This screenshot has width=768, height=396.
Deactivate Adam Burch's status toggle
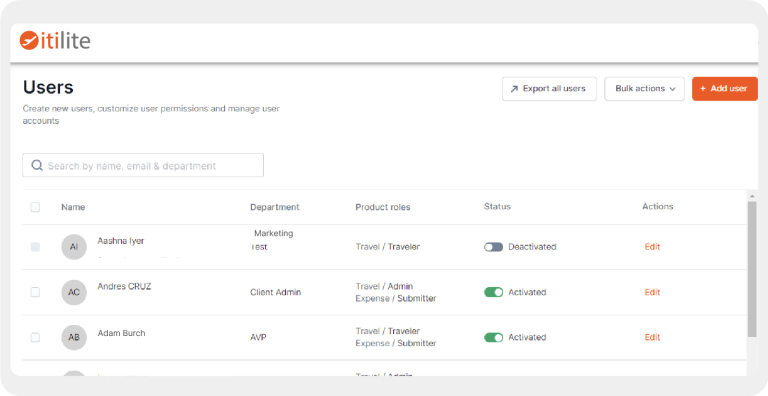point(493,337)
